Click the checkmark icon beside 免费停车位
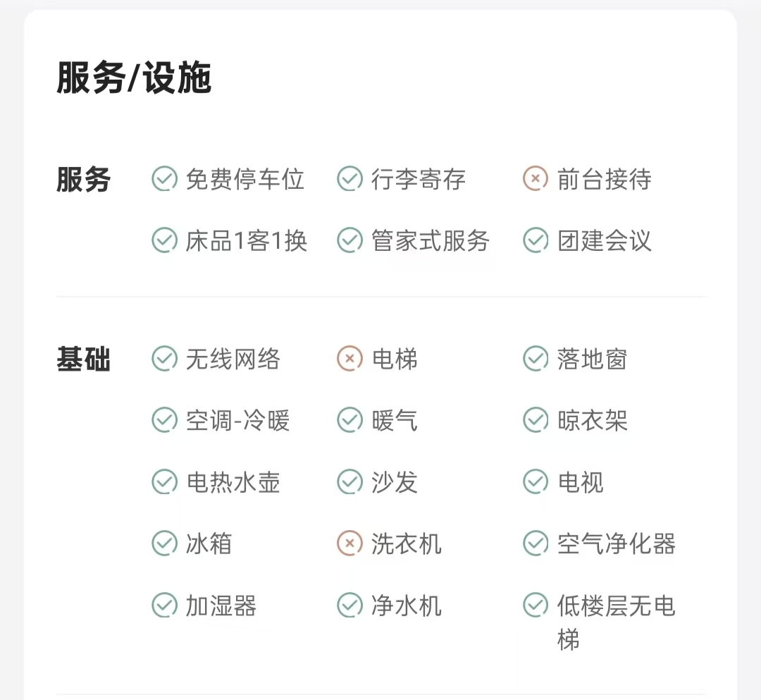This screenshot has height=700, width=761. 164,179
